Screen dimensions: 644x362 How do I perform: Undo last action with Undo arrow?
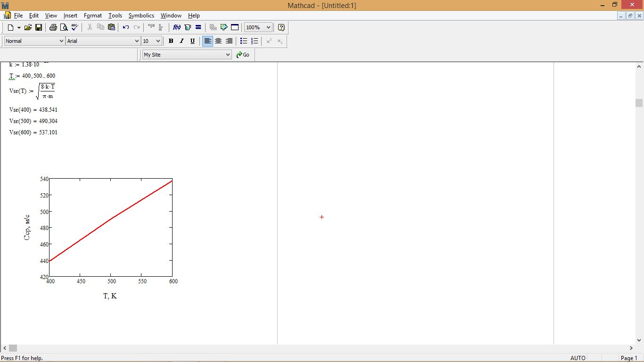point(126,27)
